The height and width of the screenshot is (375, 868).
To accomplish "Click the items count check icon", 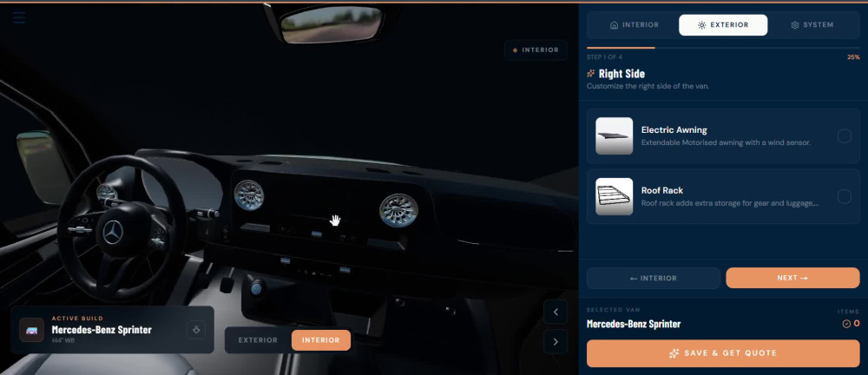I will 845,324.
